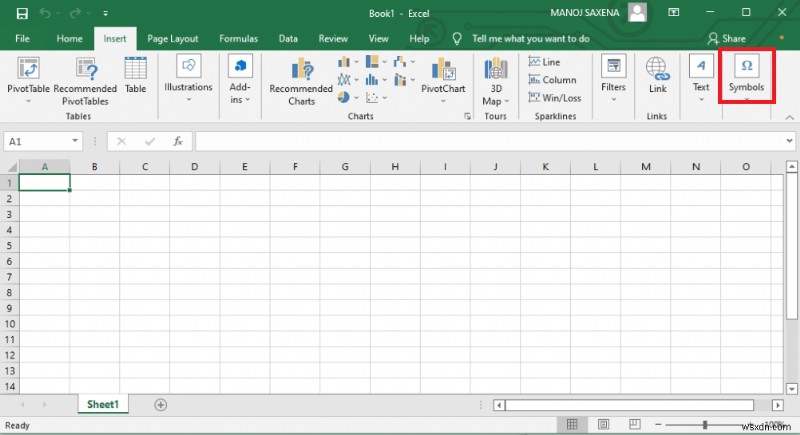Switch to Normal view
Viewport: 800px width, 435px height.
[x=572, y=424]
